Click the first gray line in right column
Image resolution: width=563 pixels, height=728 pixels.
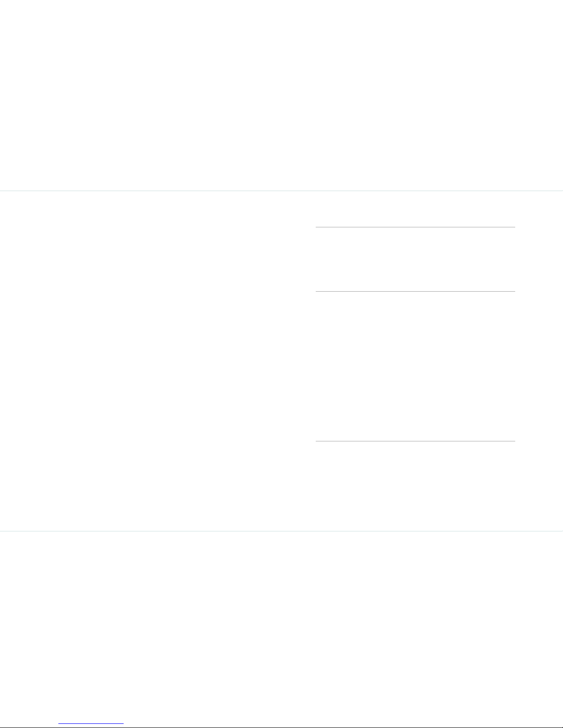click(415, 227)
